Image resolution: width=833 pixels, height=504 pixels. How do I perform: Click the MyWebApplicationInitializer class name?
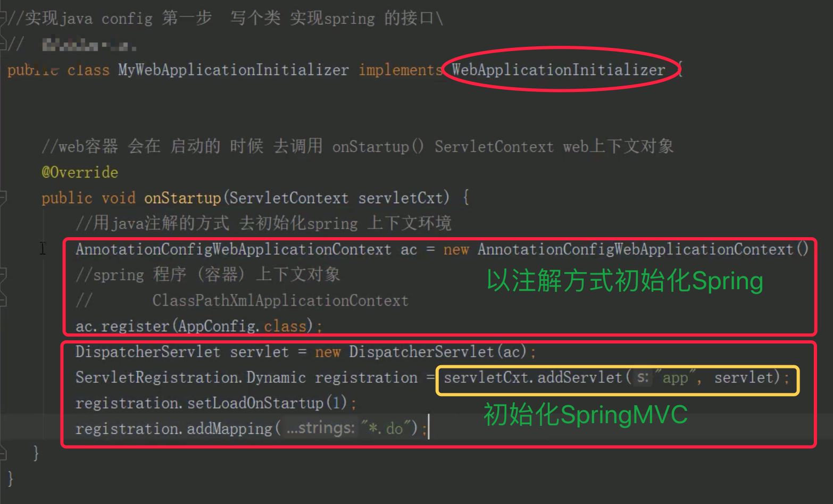[x=234, y=70]
